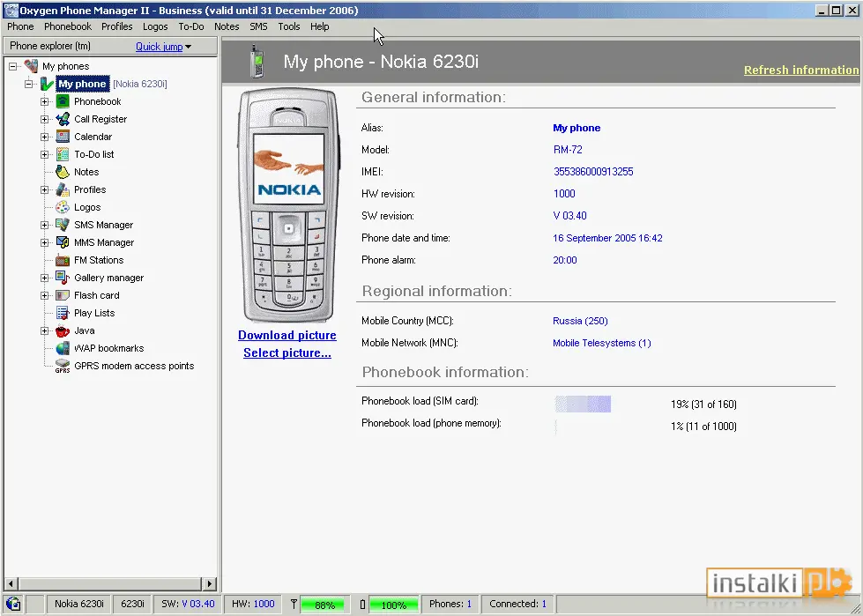Viewport: 863px width, 616px height.
Task: Open the Quick jump dropdown
Action: [163, 47]
